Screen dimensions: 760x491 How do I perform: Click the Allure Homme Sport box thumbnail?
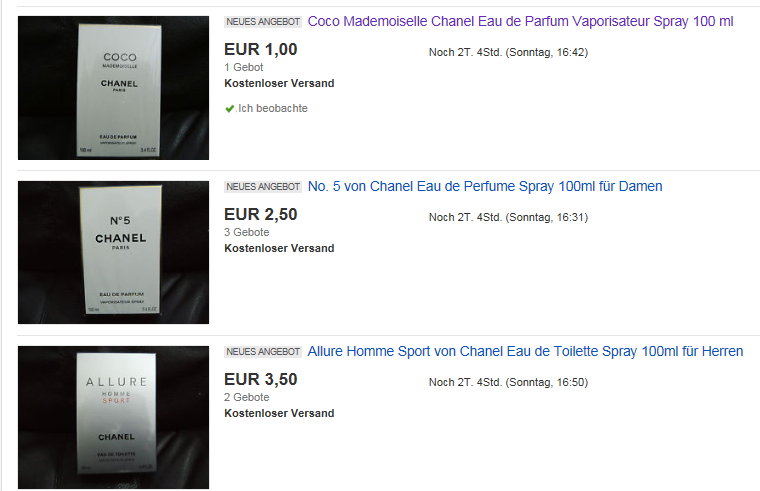coord(113,417)
